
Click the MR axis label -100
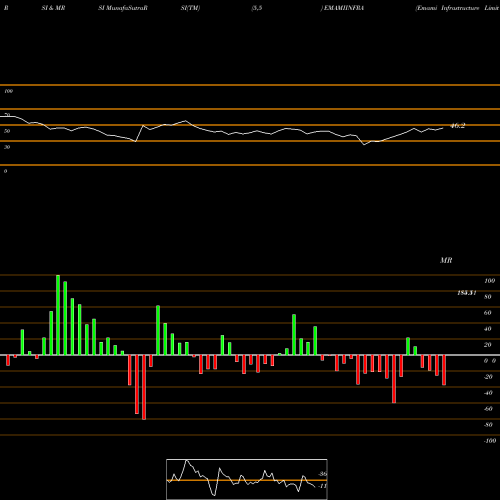pos(490,441)
